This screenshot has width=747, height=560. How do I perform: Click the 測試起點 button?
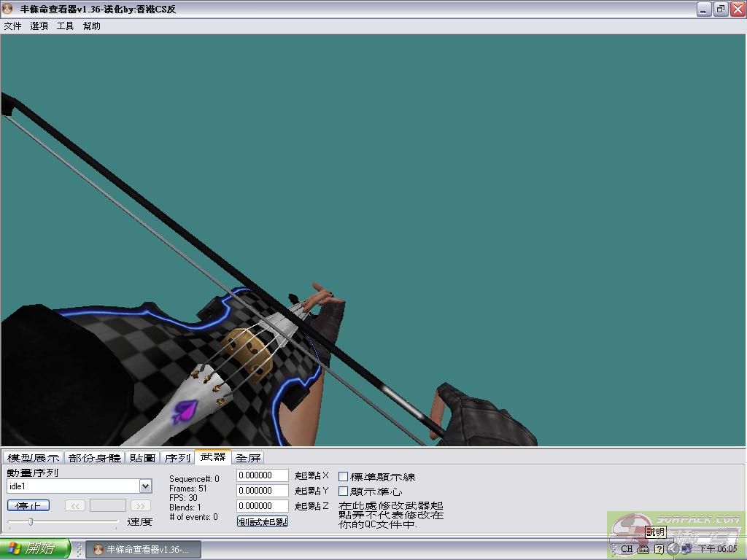pyautogui.click(x=263, y=521)
